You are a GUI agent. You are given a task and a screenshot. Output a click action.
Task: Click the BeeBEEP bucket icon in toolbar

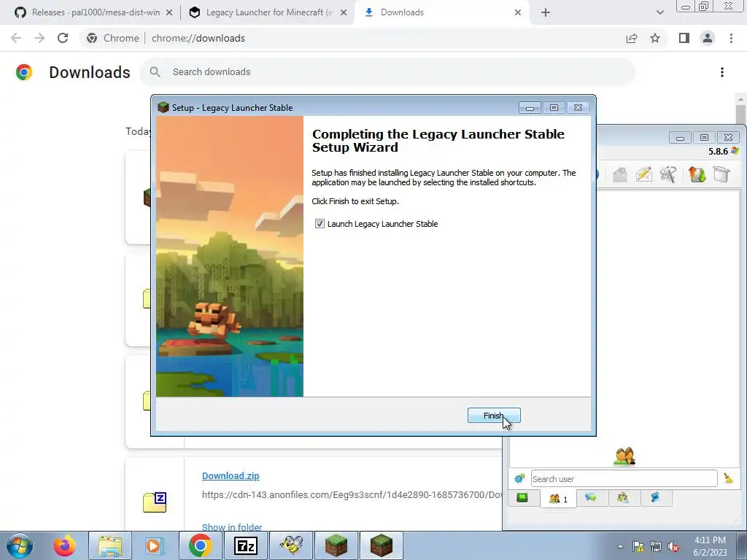click(721, 174)
